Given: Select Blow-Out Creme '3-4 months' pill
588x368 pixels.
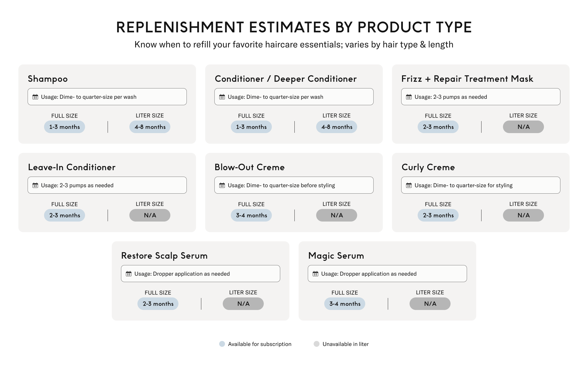Looking at the screenshot, I should click(x=251, y=215).
